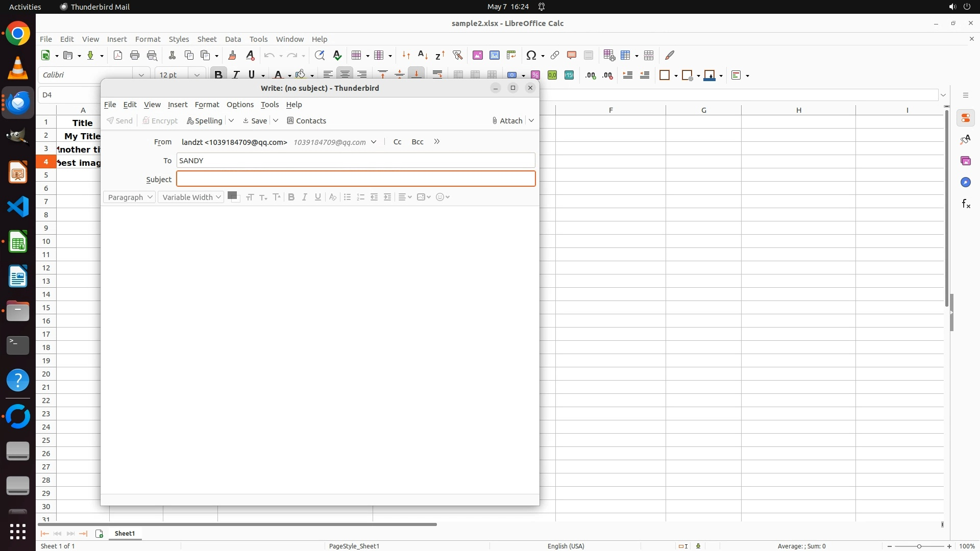Click the Save draft button
The image size is (980, 551).
click(x=255, y=121)
